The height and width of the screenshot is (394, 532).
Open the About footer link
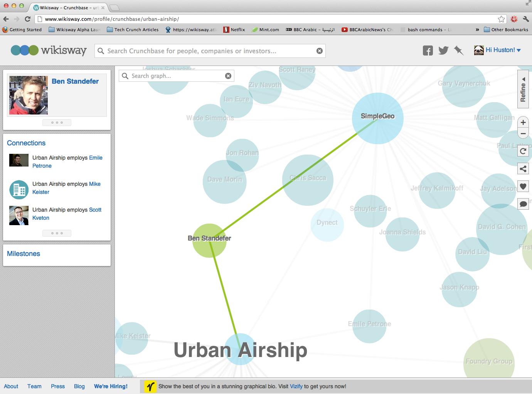coord(11,386)
